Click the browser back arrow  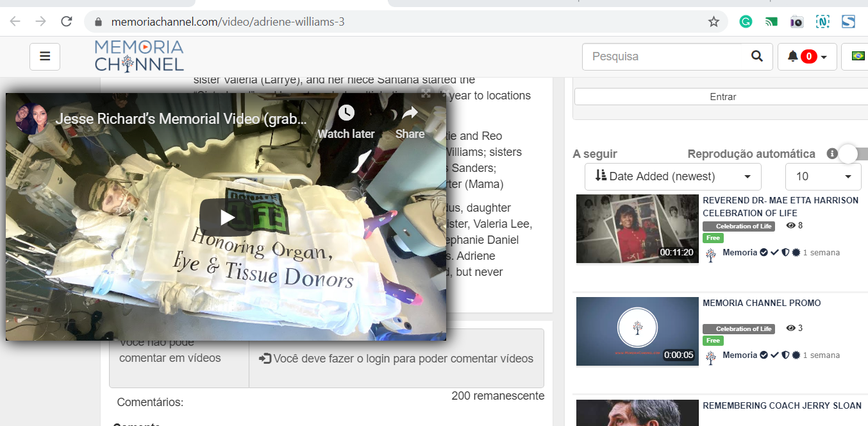point(15,22)
